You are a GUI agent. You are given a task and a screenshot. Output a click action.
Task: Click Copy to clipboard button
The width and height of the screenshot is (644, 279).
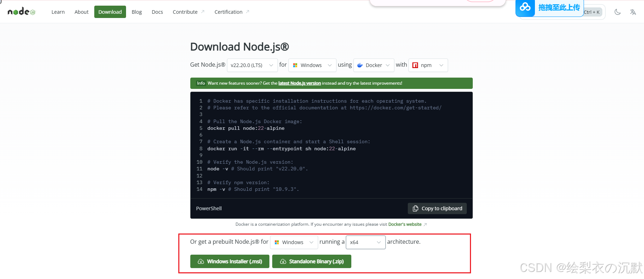pos(437,208)
